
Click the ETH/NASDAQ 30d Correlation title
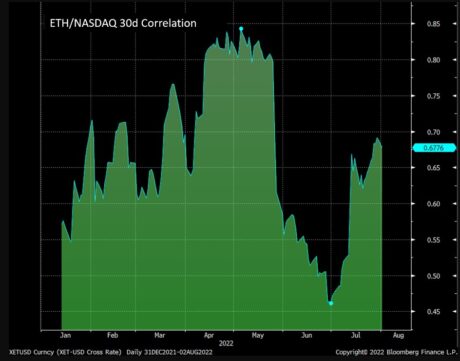pyautogui.click(x=123, y=23)
